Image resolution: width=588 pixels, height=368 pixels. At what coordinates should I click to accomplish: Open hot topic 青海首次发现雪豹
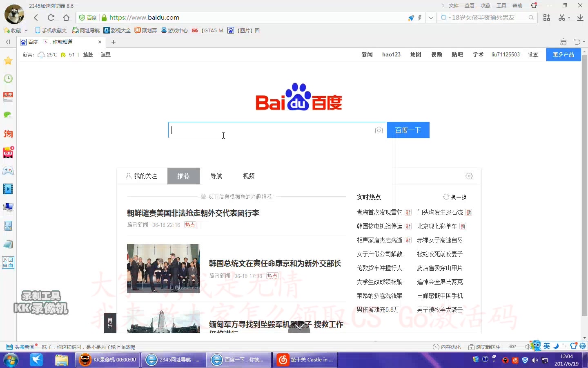tap(379, 212)
